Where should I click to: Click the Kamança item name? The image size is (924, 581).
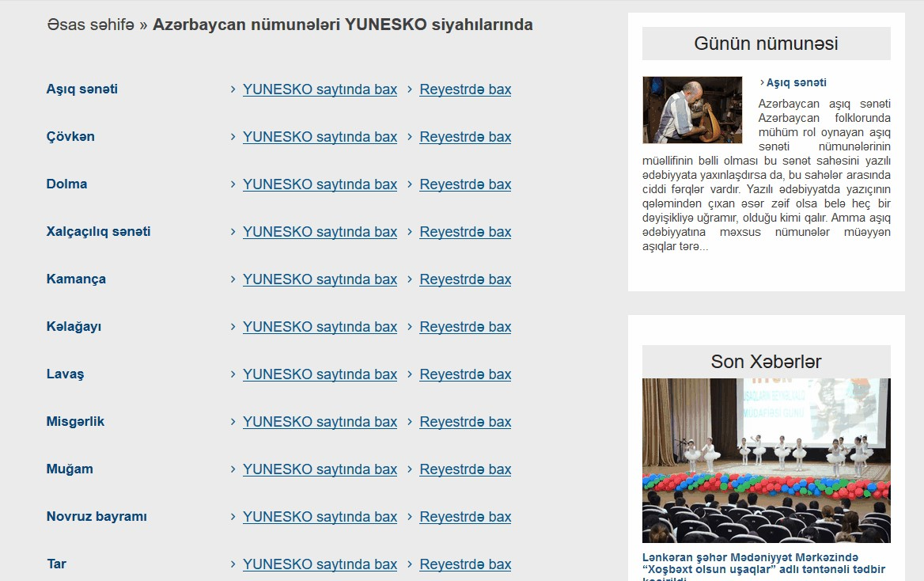click(x=76, y=279)
